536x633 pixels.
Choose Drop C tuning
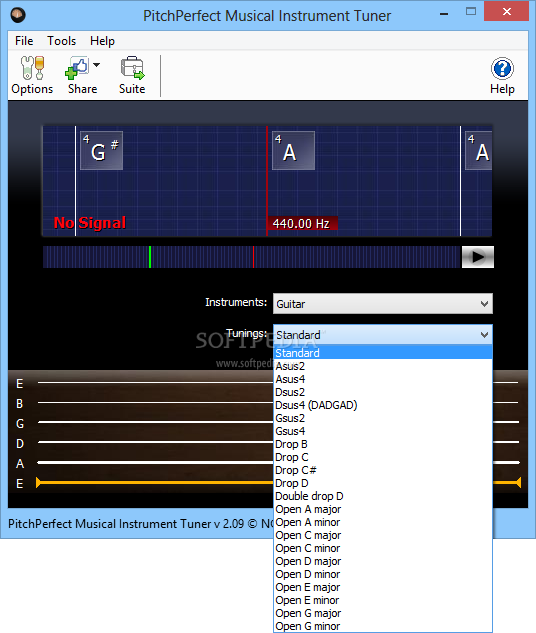click(x=383, y=457)
